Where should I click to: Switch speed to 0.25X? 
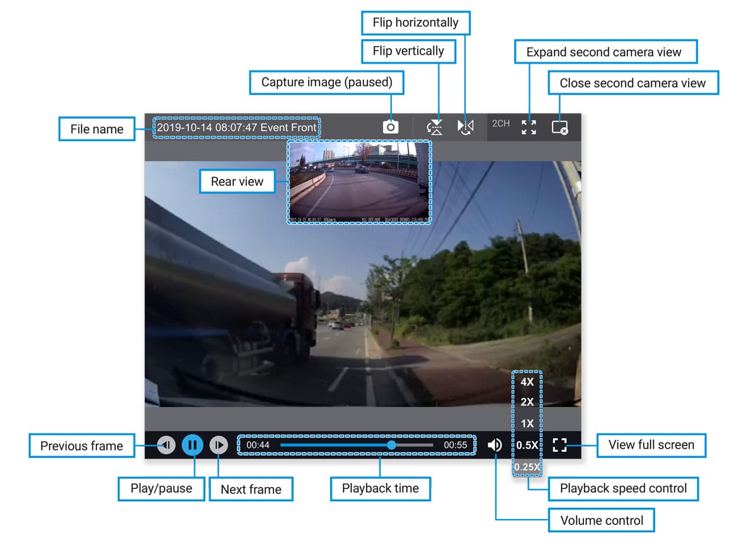point(527,467)
